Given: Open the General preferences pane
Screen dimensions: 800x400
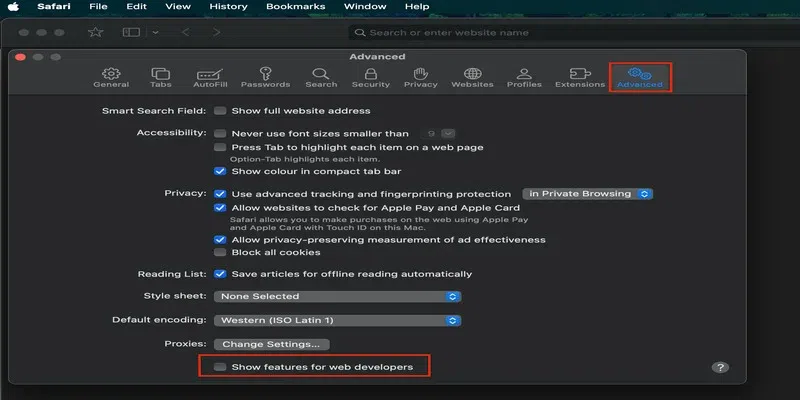Looking at the screenshot, I should [x=111, y=78].
